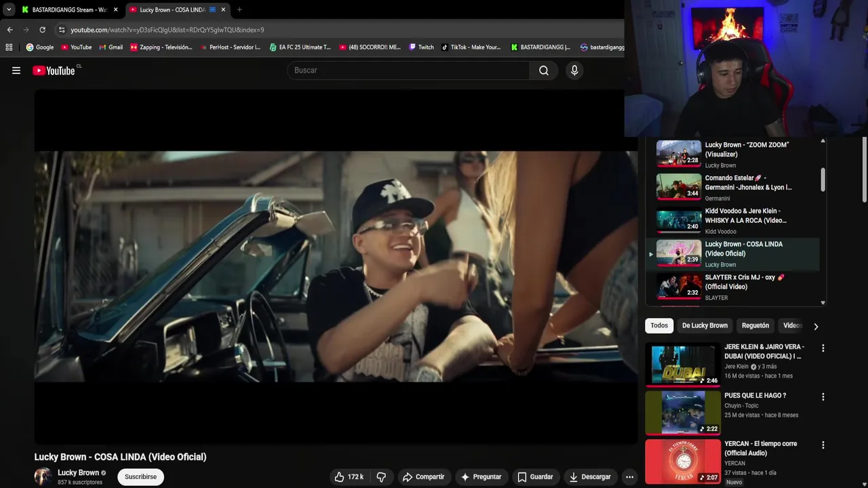Open the EA FC 25 Ultimate bookmark
Image resolution: width=868 pixels, height=488 pixels.
tap(300, 47)
